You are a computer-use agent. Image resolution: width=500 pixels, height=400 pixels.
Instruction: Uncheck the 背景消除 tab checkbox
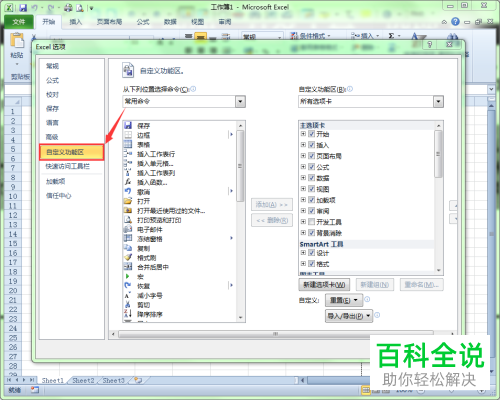pyautogui.click(x=312, y=233)
